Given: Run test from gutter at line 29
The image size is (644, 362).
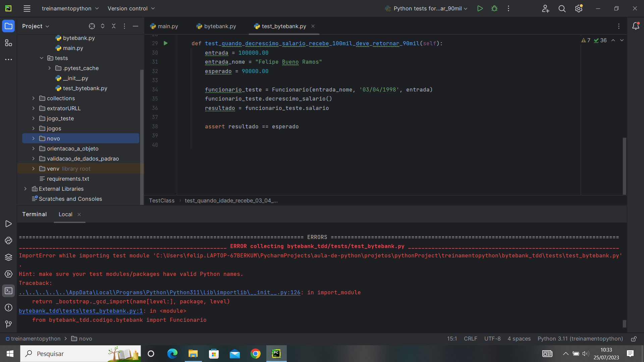Looking at the screenshot, I should click(x=166, y=43).
